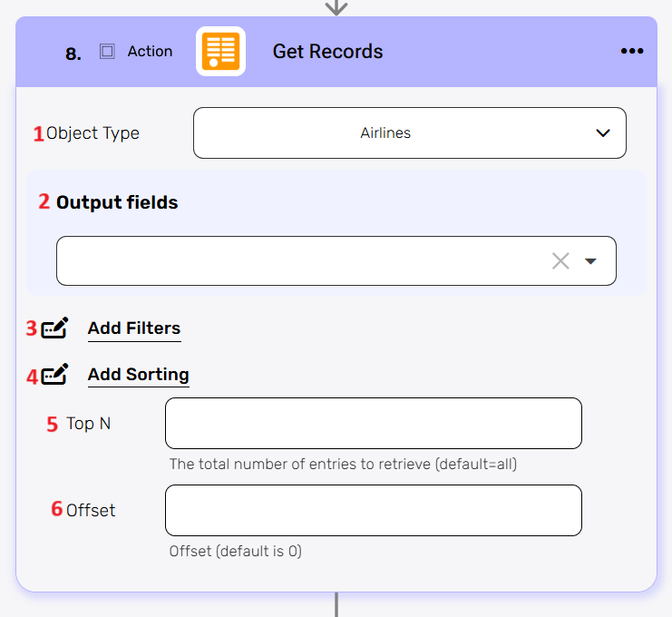Image resolution: width=672 pixels, height=617 pixels.
Task: Click the Output fields section heading
Action: 117,202
